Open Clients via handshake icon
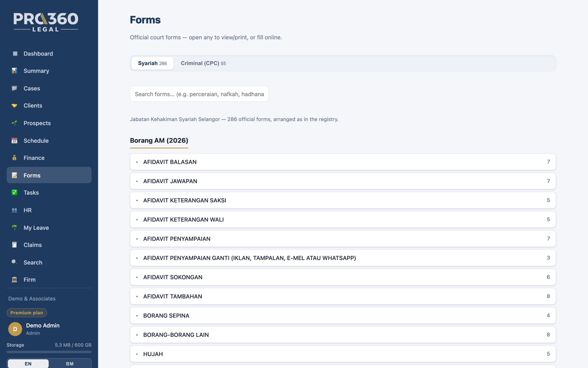The height and width of the screenshot is (368, 588). 15,105
